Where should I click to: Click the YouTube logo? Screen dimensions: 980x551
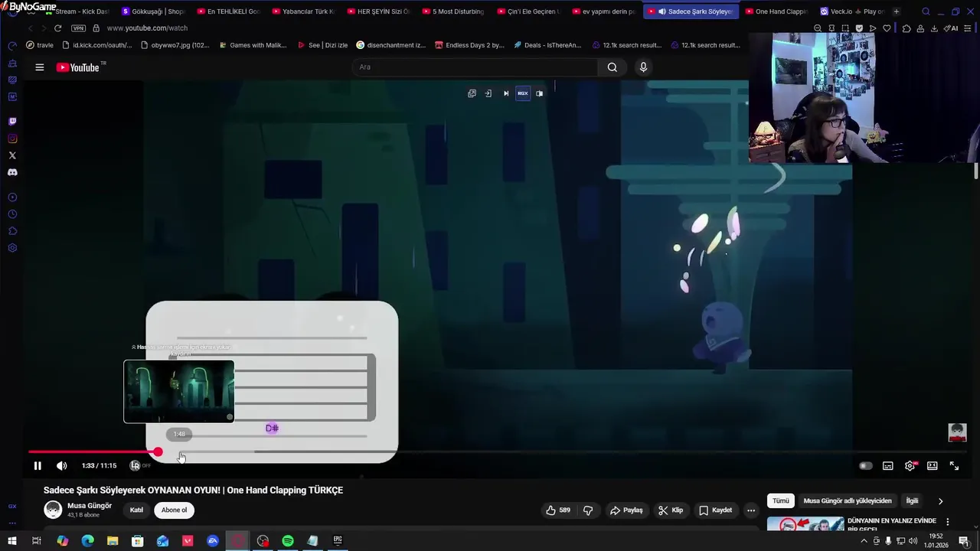click(78, 67)
